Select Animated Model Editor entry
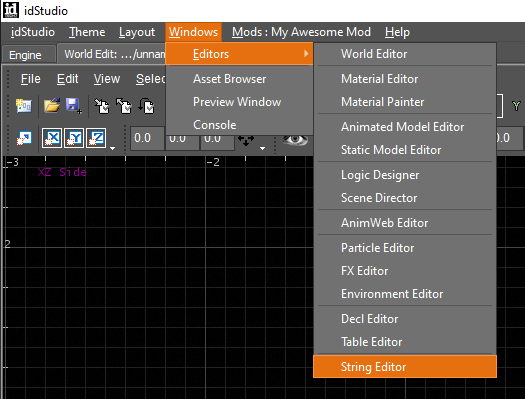 click(405, 127)
